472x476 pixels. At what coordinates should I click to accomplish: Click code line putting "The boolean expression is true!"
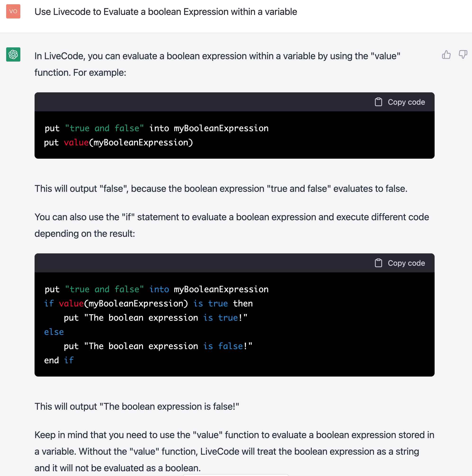(x=155, y=318)
